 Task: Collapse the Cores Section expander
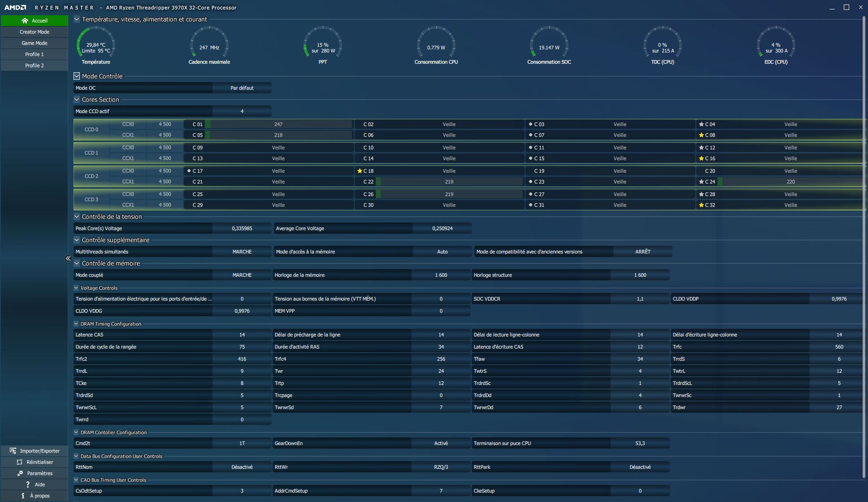(x=77, y=100)
